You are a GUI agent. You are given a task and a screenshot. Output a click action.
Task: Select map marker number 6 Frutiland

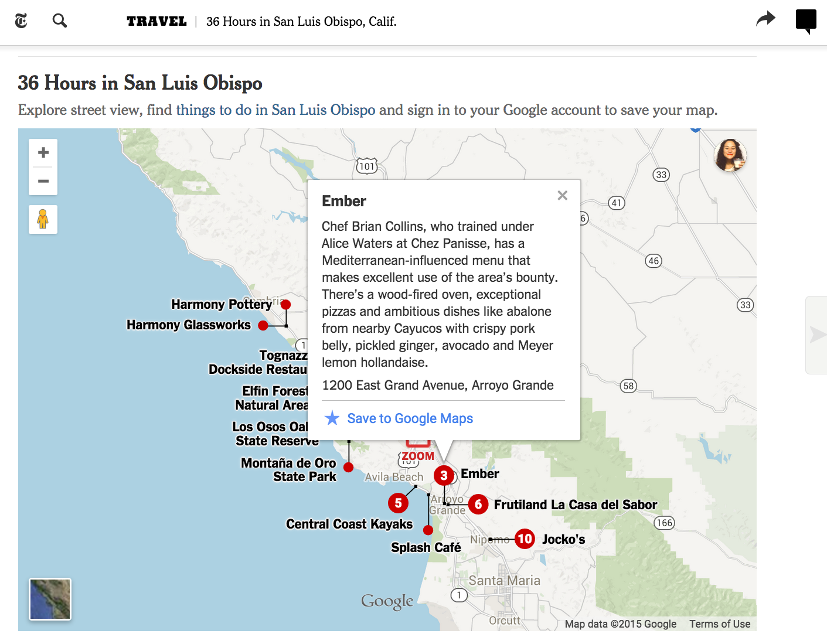pyautogui.click(x=478, y=504)
